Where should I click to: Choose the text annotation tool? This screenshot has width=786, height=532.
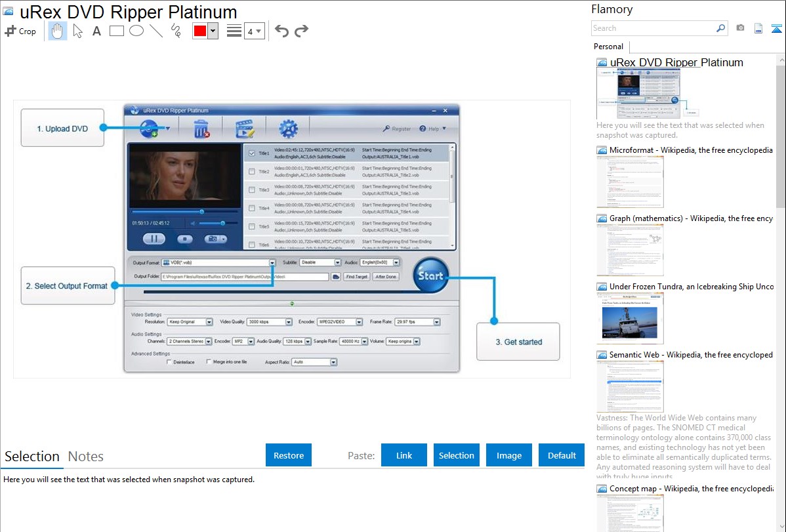pos(96,31)
